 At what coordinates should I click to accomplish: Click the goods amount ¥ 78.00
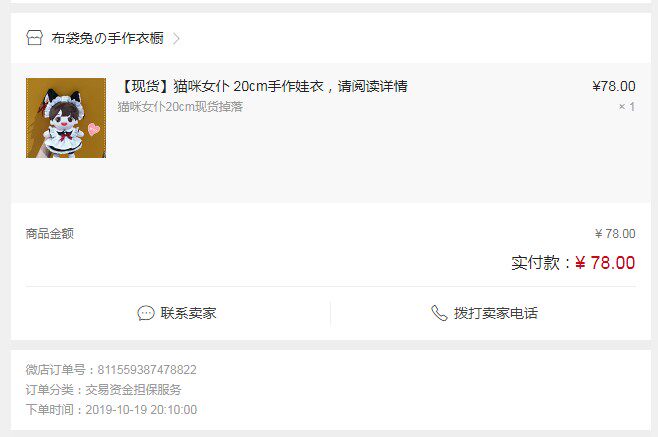click(x=615, y=233)
